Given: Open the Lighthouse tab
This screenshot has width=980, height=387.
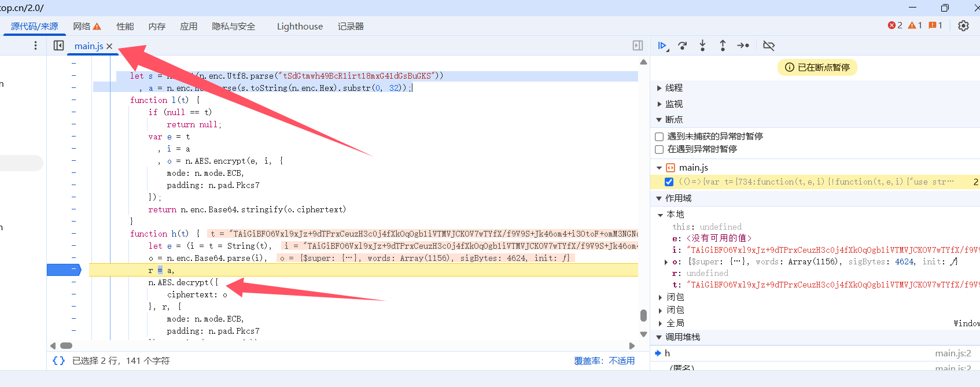Looking at the screenshot, I should [300, 27].
